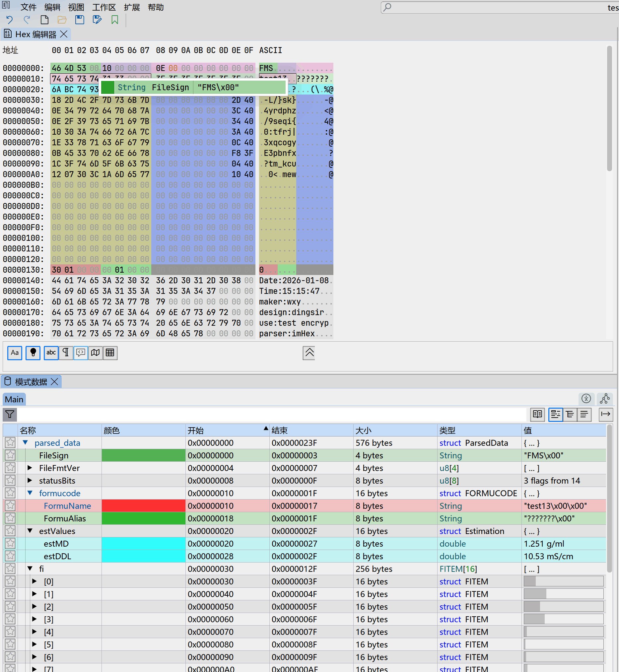Toggle the abc ASCII column button
Screen dimensions: 619x672
(x=51, y=353)
